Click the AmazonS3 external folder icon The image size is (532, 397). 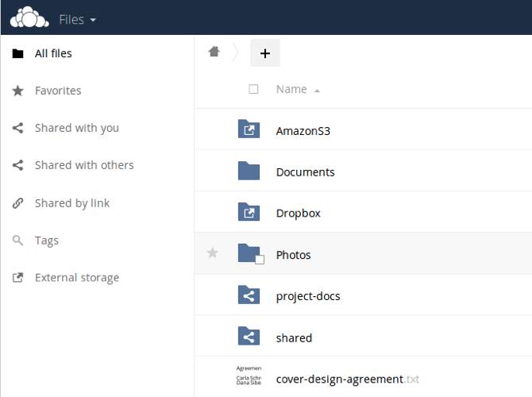[x=249, y=129]
